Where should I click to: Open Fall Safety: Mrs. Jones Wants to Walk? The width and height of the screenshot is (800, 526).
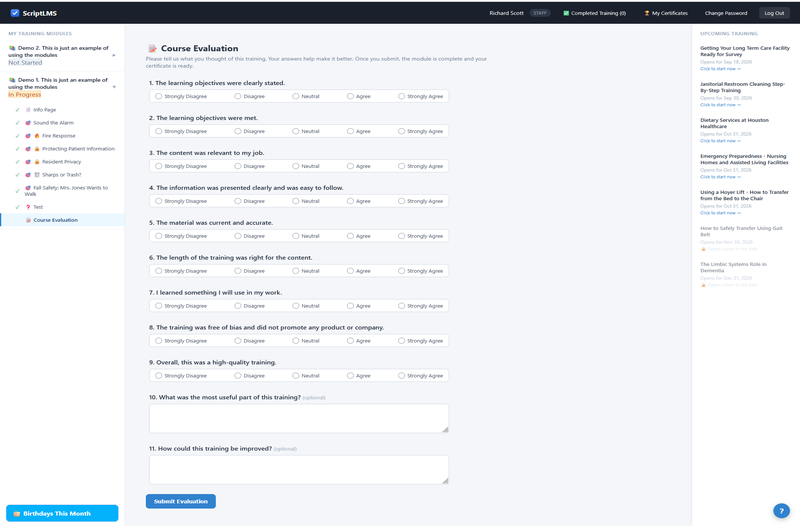click(66, 191)
